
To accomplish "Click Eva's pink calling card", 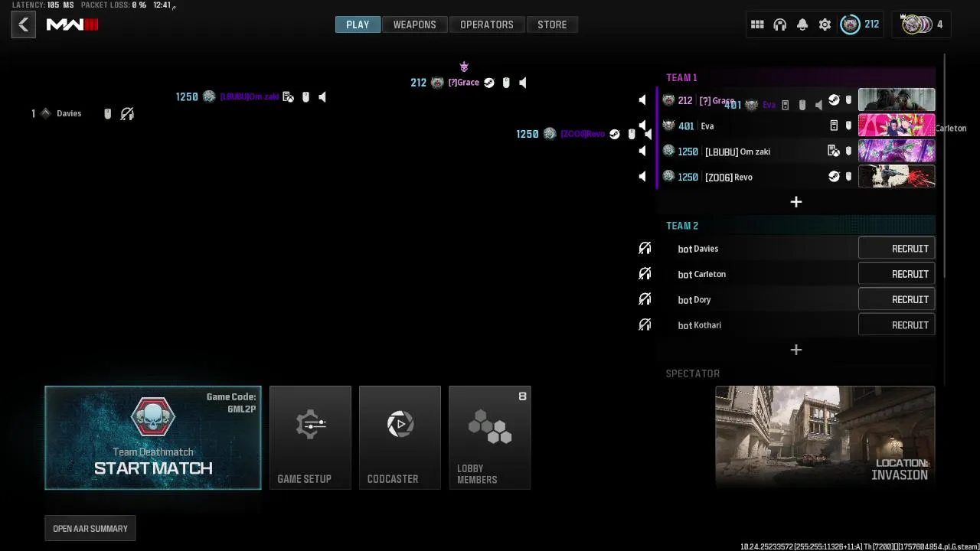I will [897, 126].
